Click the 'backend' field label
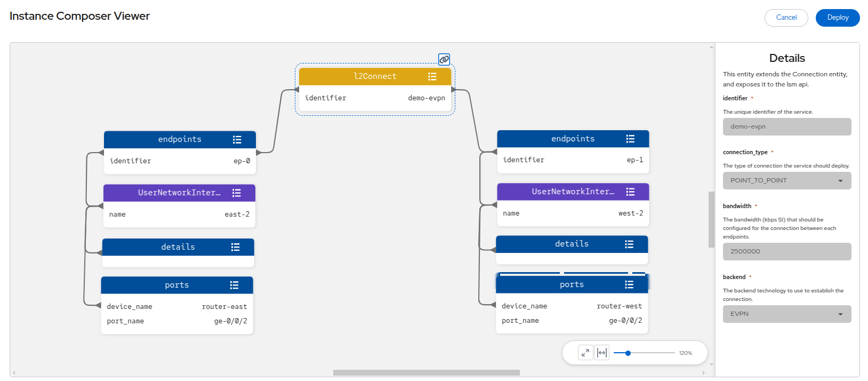This screenshot has height=381, width=868. (x=734, y=277)
